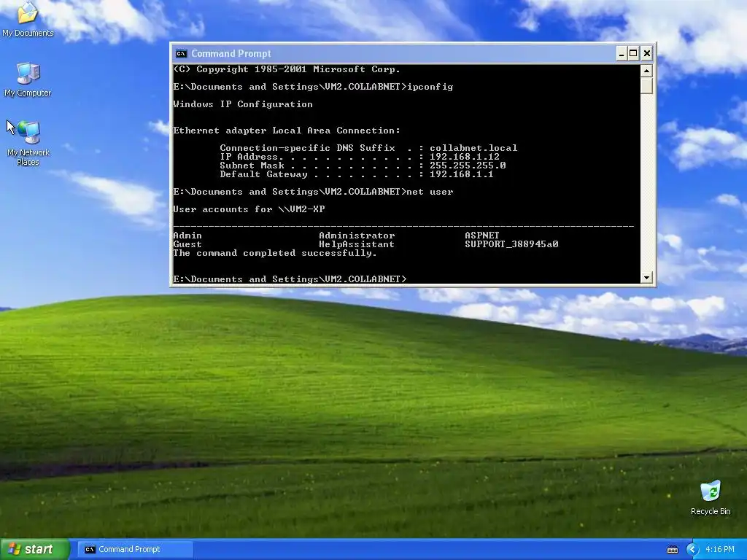Select the Recycle Bin icon
This screenshot has width=747, height=560.
pos(711,497)
